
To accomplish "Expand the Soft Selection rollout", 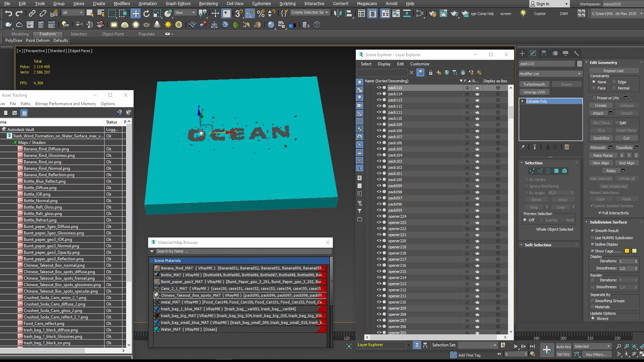I will coord(538,245).
